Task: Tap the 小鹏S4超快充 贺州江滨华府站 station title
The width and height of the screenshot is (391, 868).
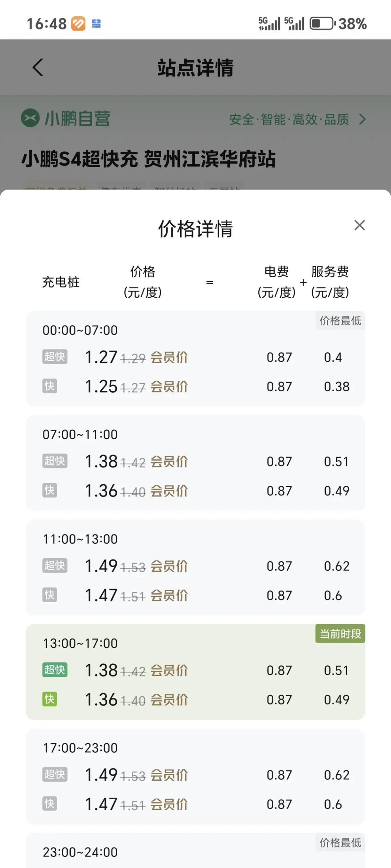Action: pyautogui.click(x=148, y=159)
